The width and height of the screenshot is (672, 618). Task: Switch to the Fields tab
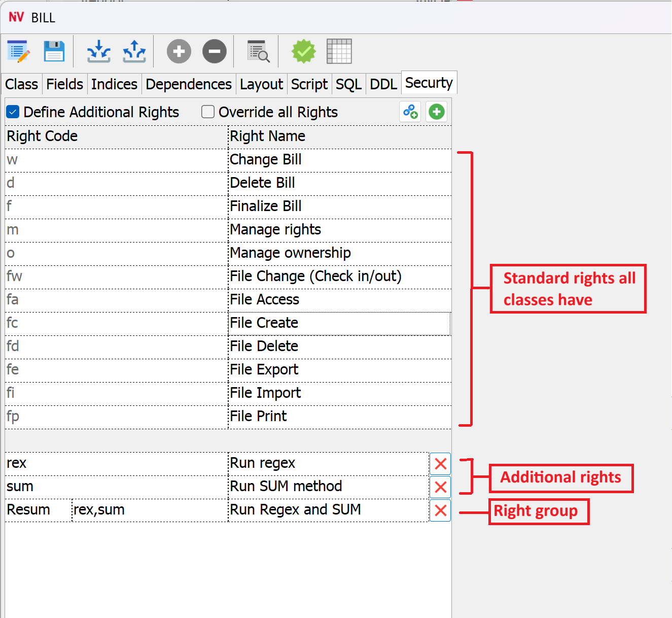click(x=64, y=84)
